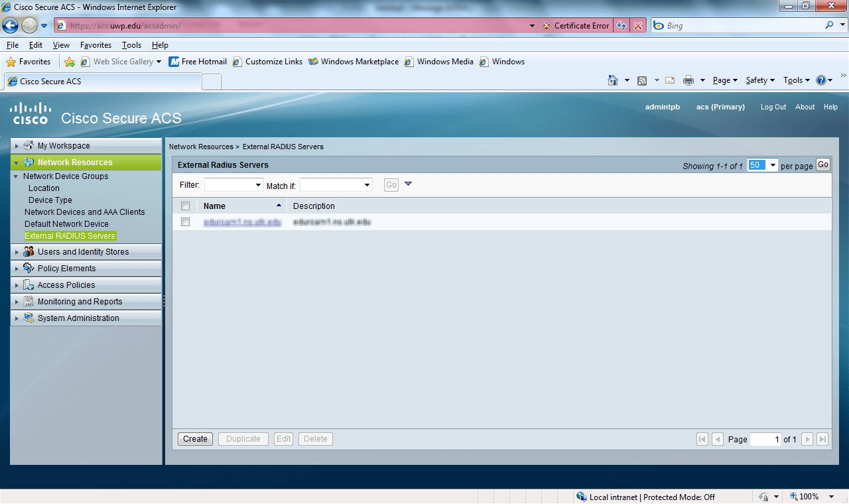Open the address bar history dropdown
849x504 pixels.
tap(532, 26)
